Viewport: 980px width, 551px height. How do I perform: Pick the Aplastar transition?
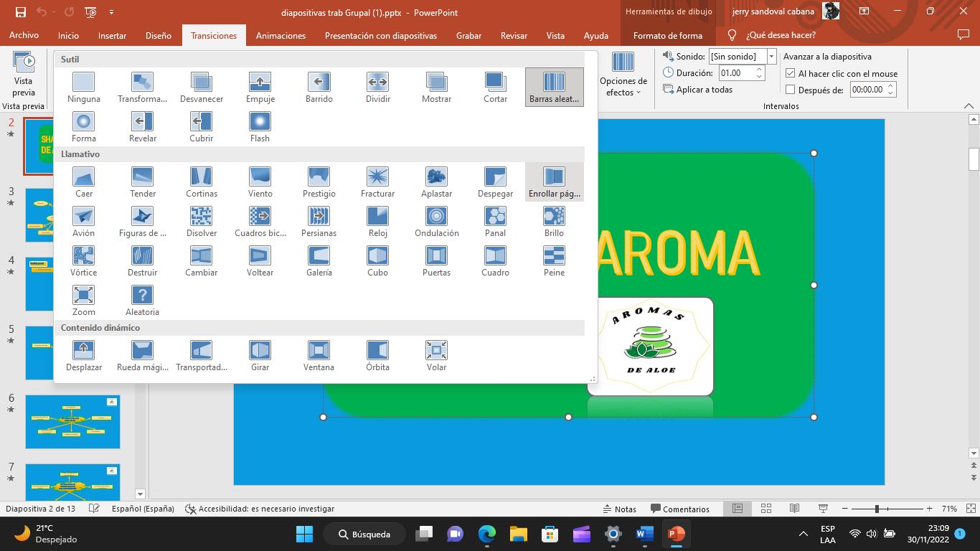[437, 182]
